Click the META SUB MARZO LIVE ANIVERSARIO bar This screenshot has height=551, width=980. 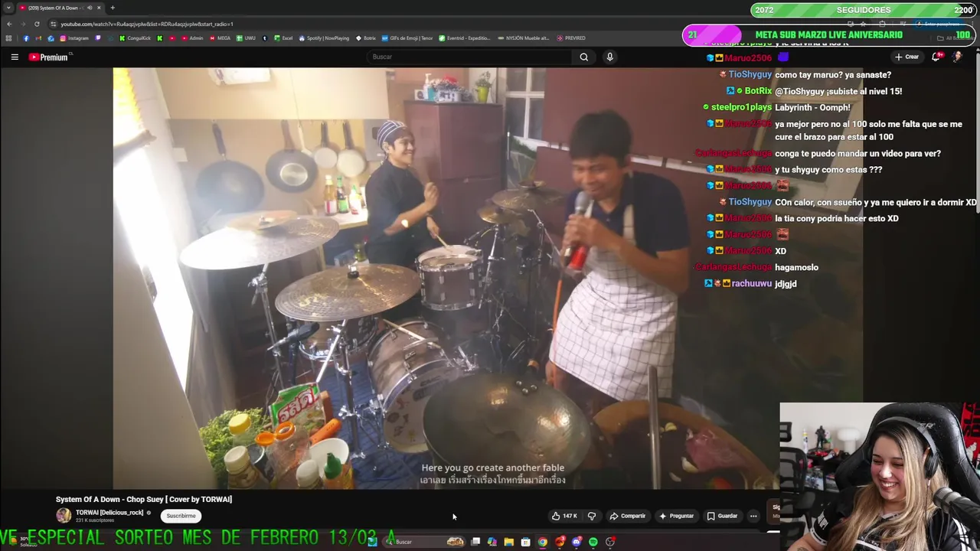click(x=828, y=34)
